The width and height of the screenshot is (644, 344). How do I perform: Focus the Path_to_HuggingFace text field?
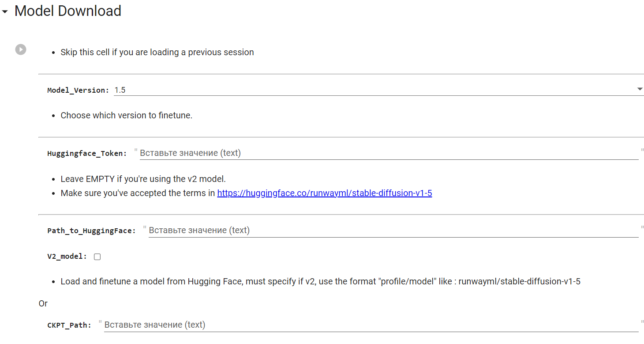click(x=393, y=231)
